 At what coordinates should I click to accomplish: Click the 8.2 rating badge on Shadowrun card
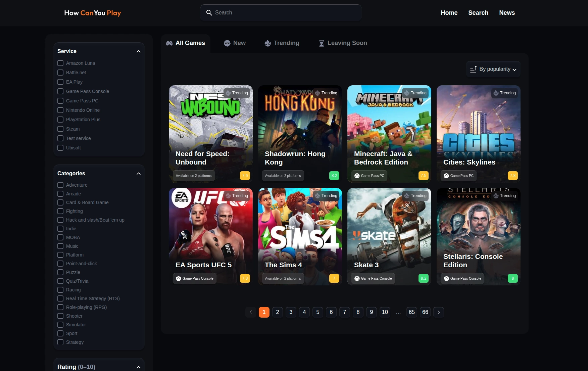point(334,176)
